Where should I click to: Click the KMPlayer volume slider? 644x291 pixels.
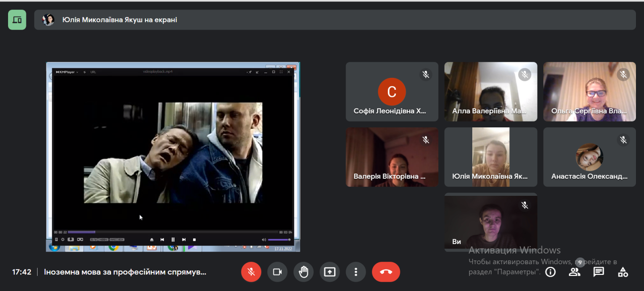[279, 240]
